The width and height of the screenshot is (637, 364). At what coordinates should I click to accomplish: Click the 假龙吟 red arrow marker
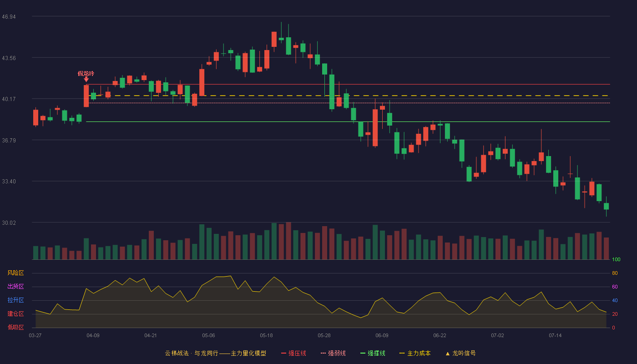86,79
